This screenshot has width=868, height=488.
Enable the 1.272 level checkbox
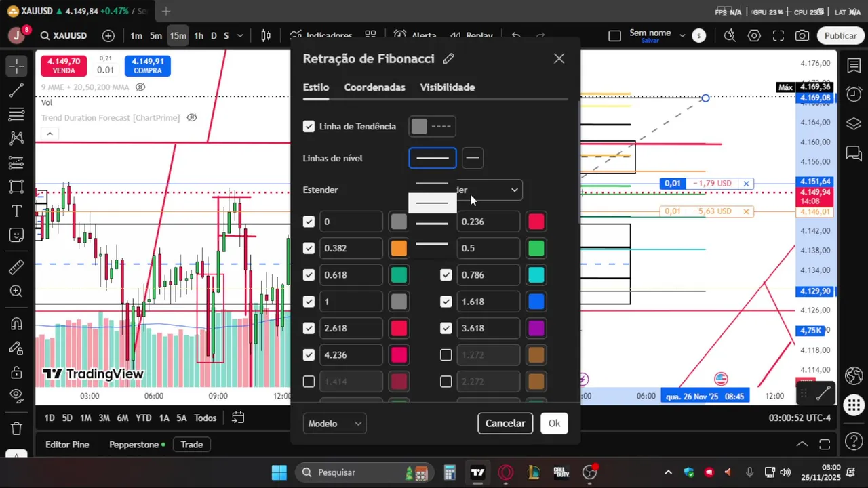coord(446,354)
